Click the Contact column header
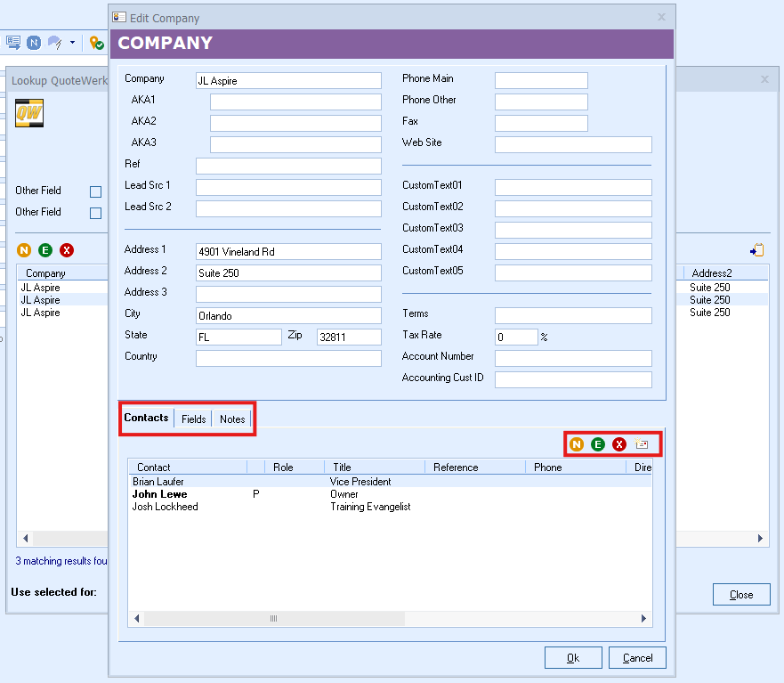Viewport: 784px width, 683px height. 188,467
